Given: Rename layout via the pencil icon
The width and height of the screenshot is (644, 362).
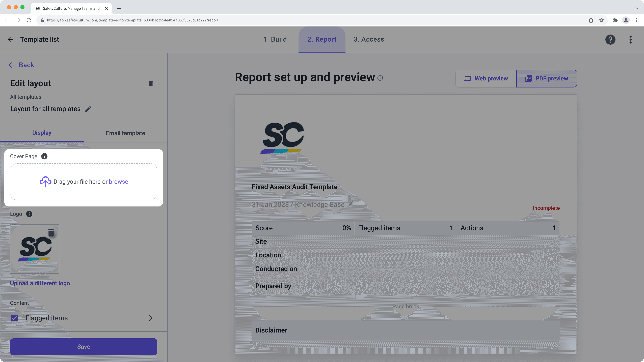Looking at the screenshot, I should [88, 109].
